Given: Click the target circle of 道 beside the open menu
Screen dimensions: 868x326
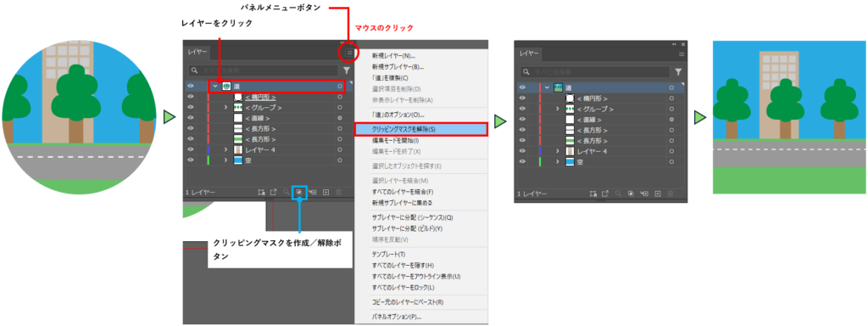Looking at the screenshot, I should coord(339,87).
